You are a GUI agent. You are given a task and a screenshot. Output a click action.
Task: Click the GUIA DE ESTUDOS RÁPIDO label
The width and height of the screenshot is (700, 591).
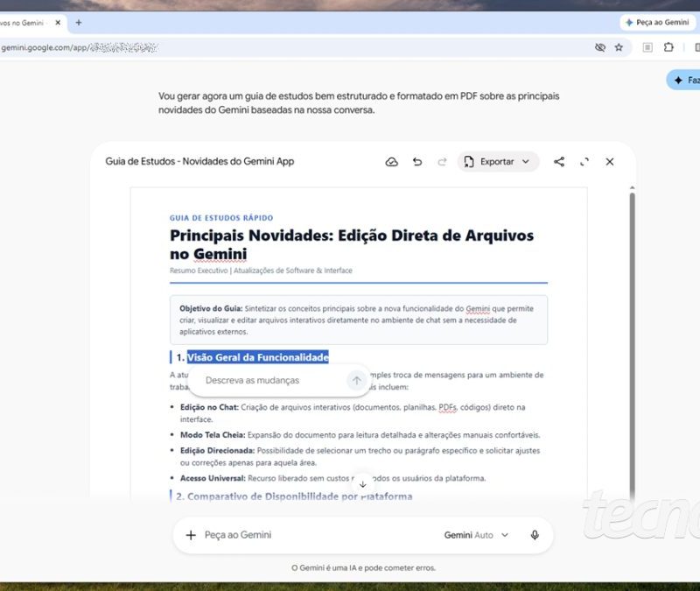tap(221, 218)
